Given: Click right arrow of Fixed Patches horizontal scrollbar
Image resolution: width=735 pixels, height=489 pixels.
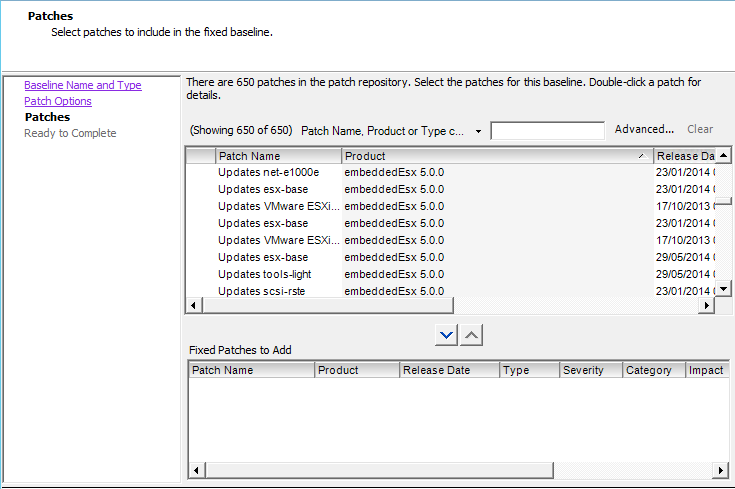Looking at the screenshot, I should coord(720,469).
